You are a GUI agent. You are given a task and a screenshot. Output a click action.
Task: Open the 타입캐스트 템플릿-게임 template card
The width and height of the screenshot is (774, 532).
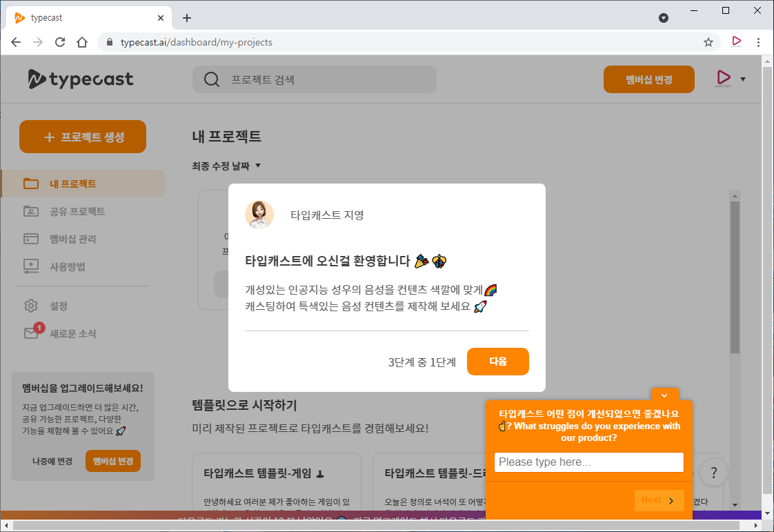click(277, 482)
